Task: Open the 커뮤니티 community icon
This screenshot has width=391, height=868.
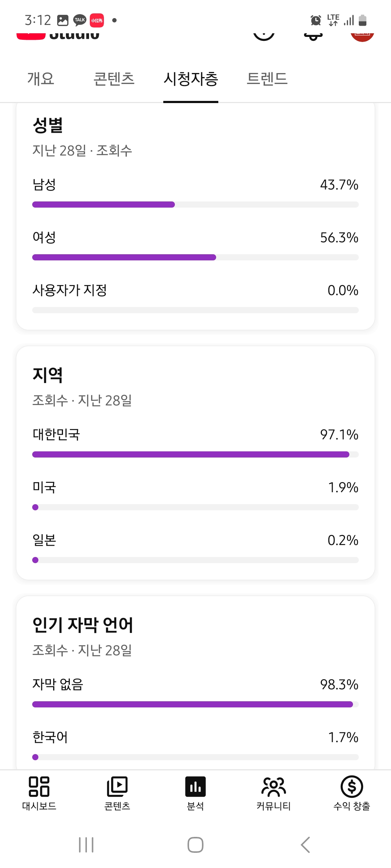Action: coord(274,787)
